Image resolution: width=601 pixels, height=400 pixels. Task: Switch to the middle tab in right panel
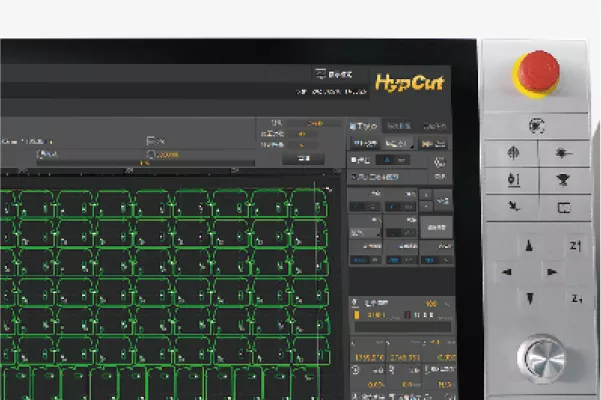pyautogui.click(x=399, y=126)
